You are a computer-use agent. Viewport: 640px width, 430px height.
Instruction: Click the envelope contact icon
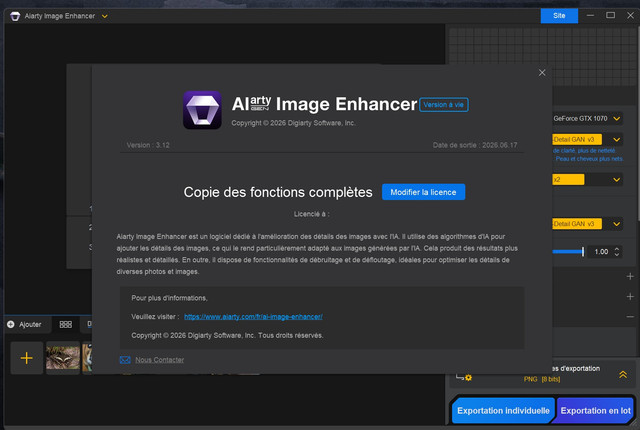point(125,360)
